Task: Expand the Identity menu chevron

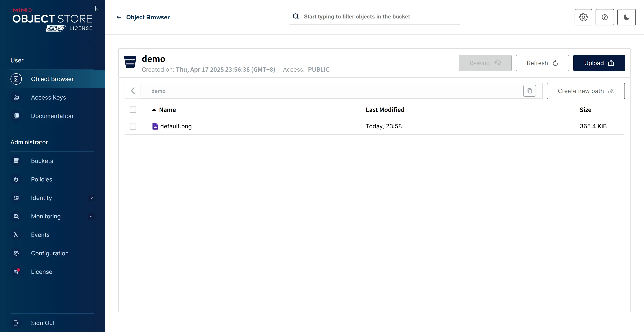Action: tap(91, 198)
